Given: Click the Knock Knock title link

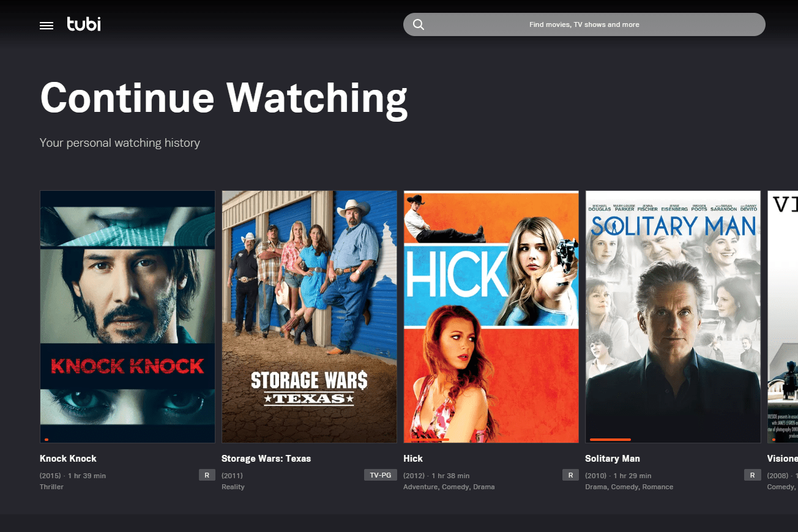Looking at the screenshot, I should point(68,459).
